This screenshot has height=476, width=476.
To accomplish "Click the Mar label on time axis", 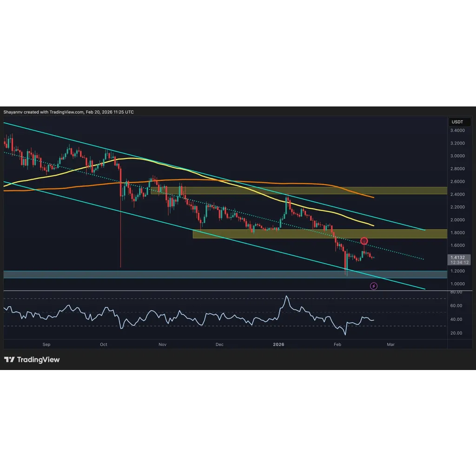I will pos(390,344).
